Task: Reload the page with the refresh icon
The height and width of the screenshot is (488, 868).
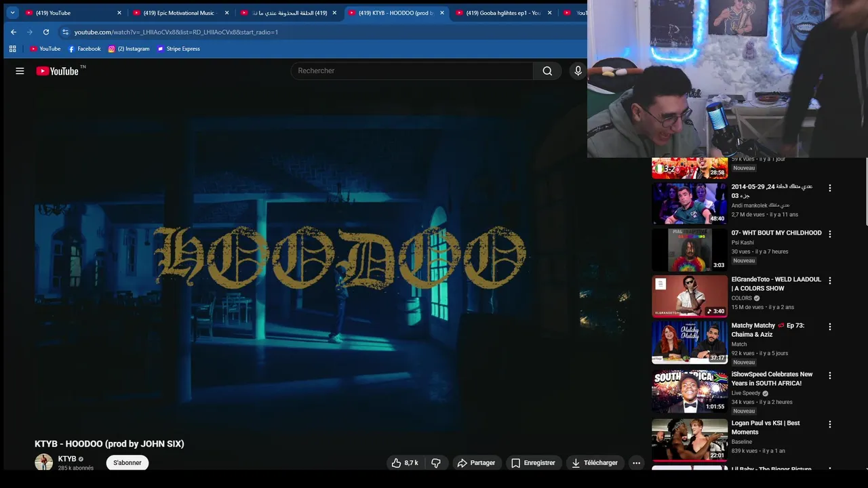Action: [x=46, y=32]
